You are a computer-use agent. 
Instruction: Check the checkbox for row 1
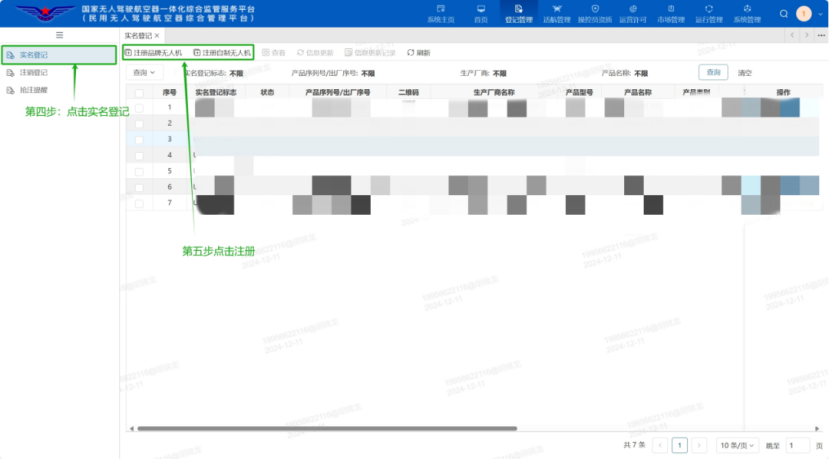tap(139, 107)
